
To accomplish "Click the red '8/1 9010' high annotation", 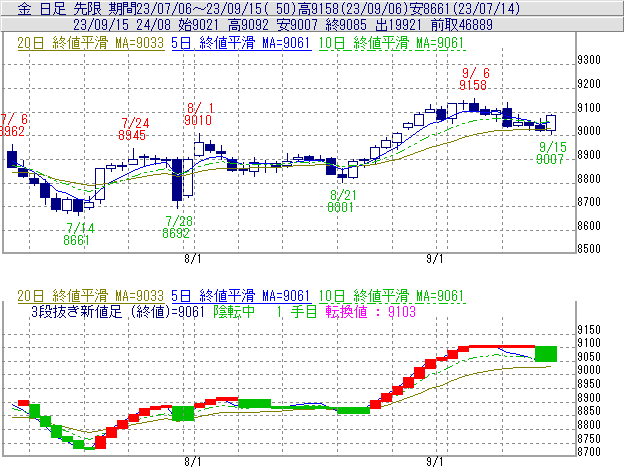I will [x=198, y=114].
